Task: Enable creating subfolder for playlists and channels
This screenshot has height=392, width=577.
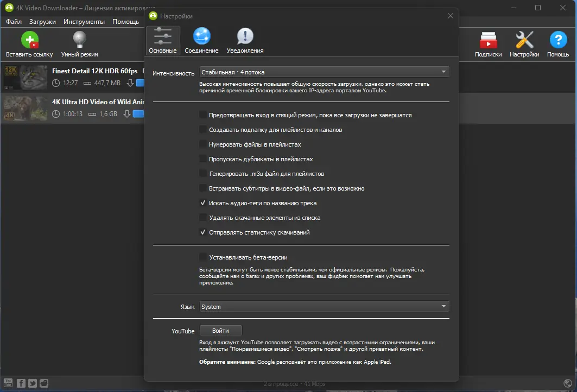Action: click(x=203, y=130)
